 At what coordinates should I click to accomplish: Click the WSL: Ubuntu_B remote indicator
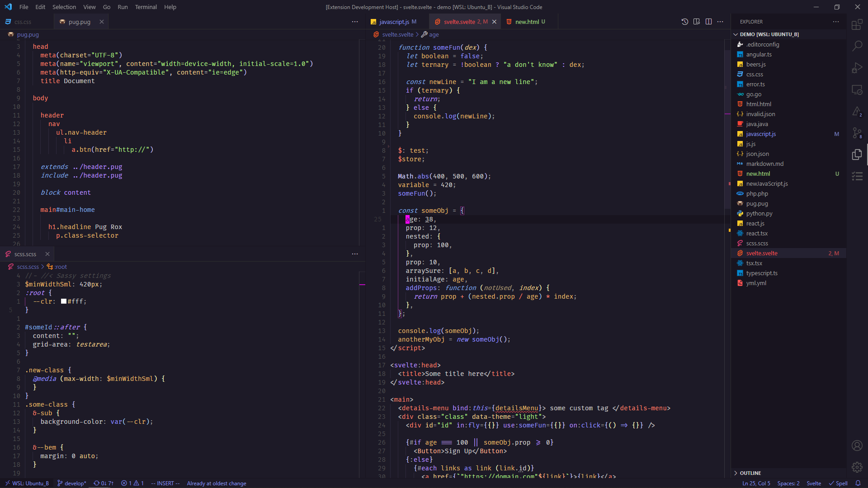27,483
